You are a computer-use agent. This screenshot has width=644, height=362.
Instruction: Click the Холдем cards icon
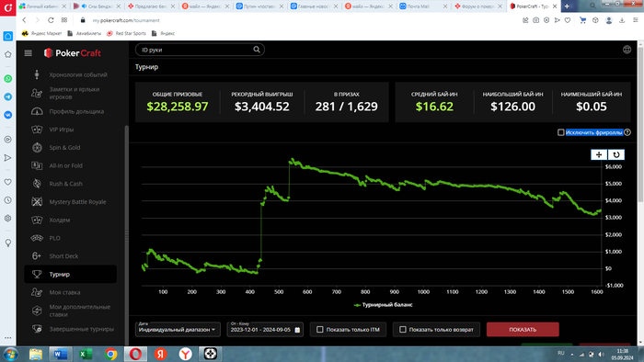(x=37, y=220)
